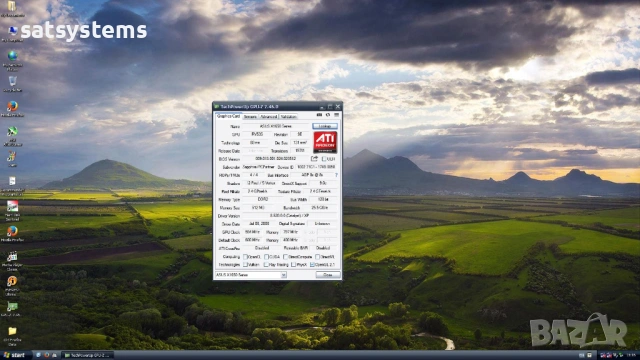The height and width of the screenshot is (360, 640).
Task: Switch to the Sensors tab
Action: pyautogui.click(x=250, y=117)
